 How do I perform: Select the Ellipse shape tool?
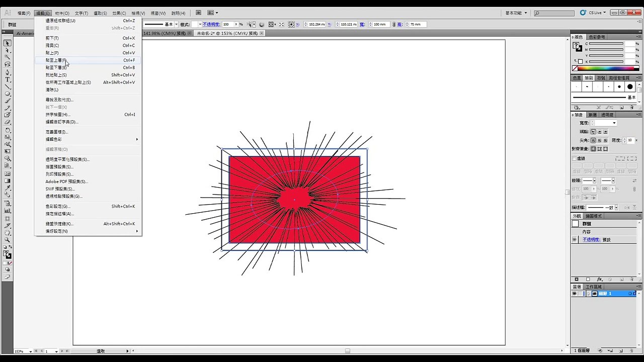8,94
